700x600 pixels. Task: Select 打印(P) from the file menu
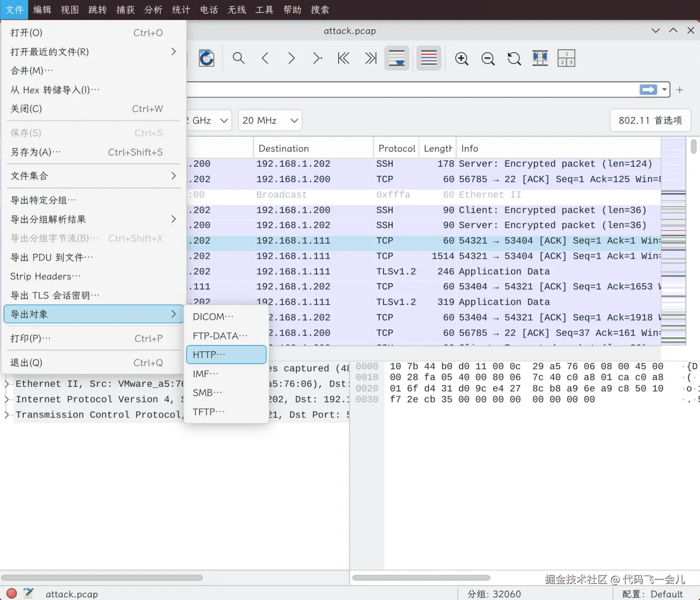coord(93,338)
